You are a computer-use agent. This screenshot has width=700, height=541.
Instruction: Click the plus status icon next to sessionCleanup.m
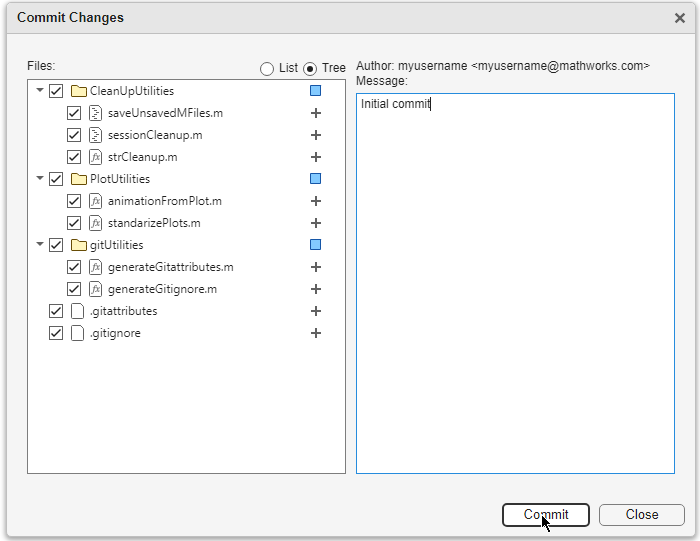point(315,135)
